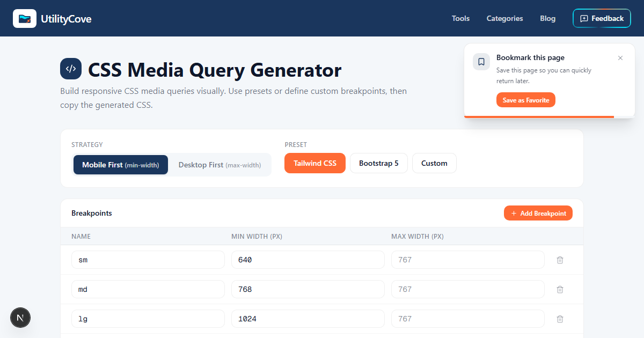Edit the lg name field
644x338 pixels.
point(148,319)
